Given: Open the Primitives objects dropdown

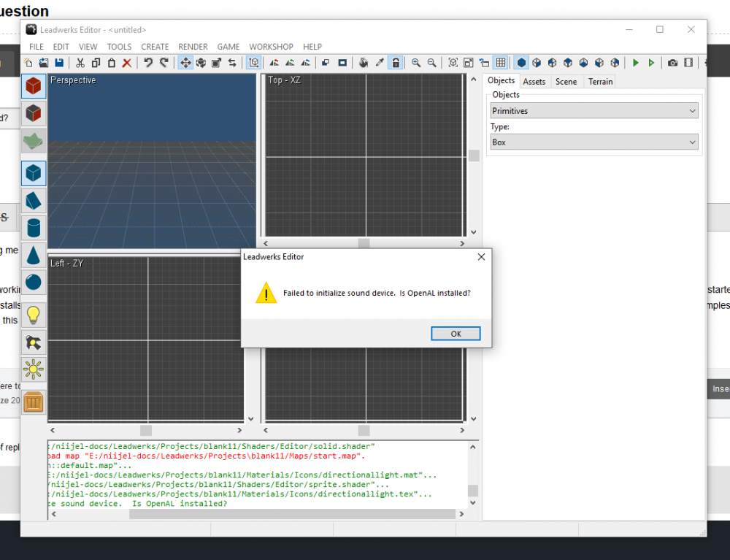Looking at the screenshot, I should [594, 111].
